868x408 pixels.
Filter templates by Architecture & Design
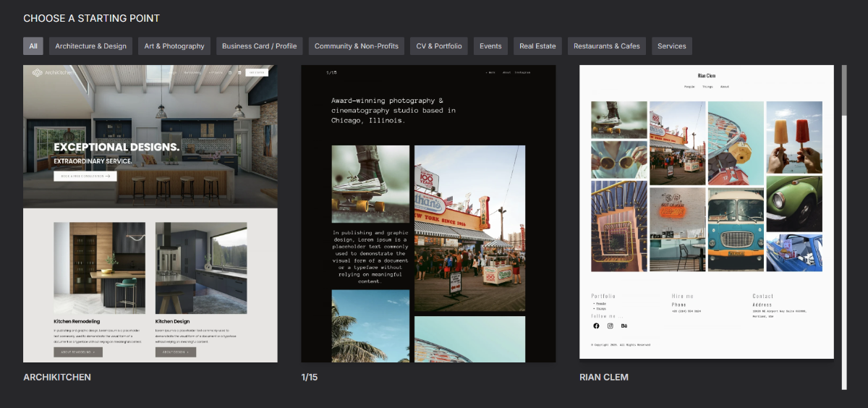pyautogui.click(x=90, y=46)
